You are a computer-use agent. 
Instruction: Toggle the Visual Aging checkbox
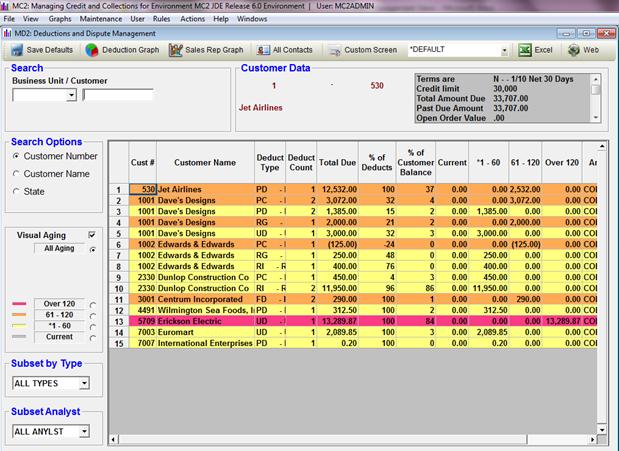tap(92, 235)
